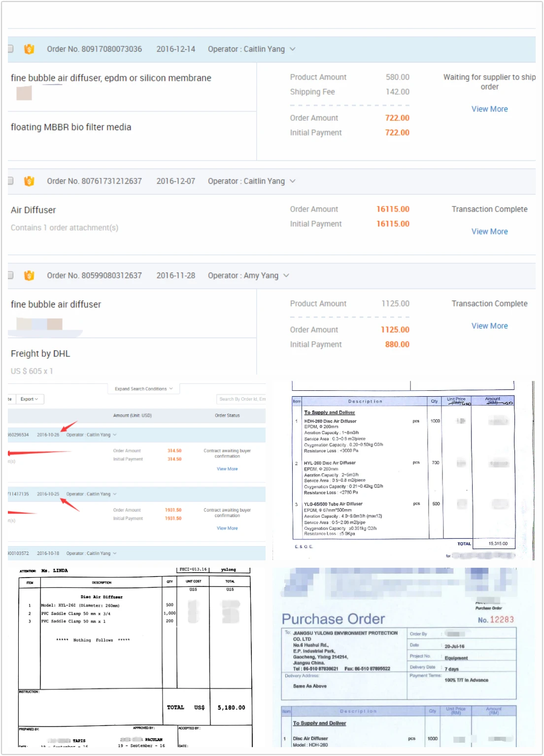Click 100% T/T In Advance payment terms

pyautogui.click(x=466, y=680)
